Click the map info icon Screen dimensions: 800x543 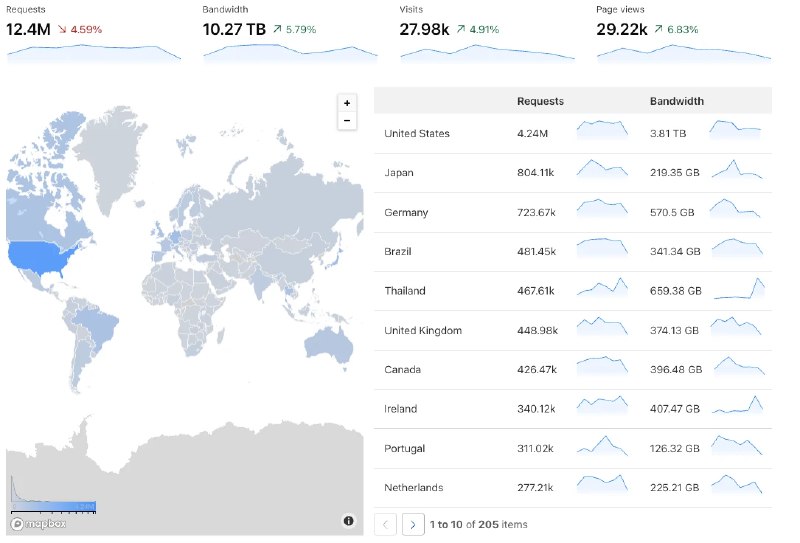coord(348,520)
